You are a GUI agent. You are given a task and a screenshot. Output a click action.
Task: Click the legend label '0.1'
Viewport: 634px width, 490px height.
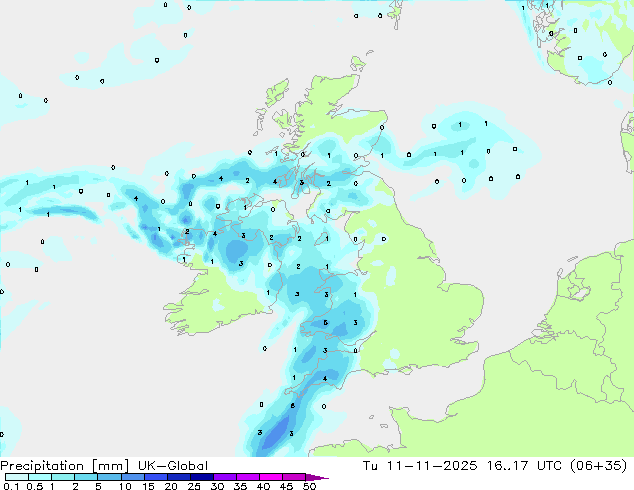pyautogui.click(x=11, y=486)
